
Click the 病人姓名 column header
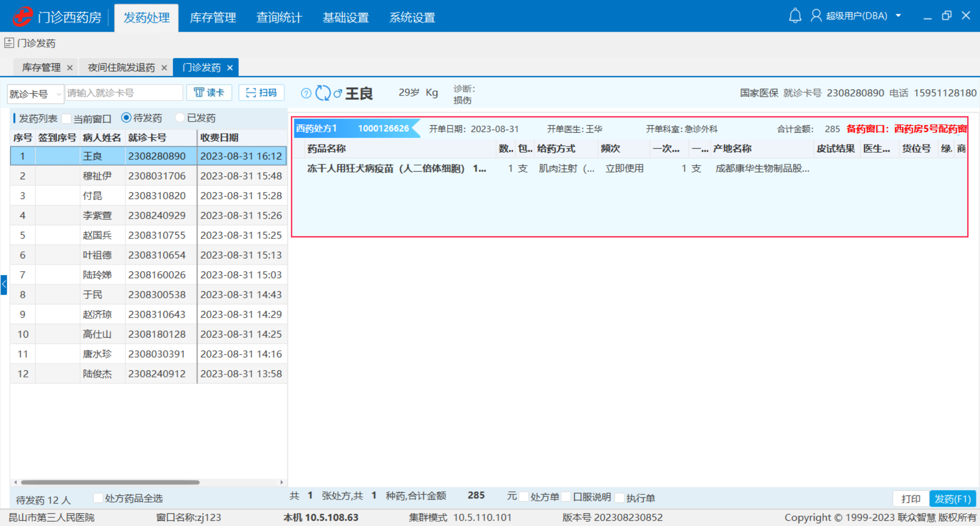[102, 138]
